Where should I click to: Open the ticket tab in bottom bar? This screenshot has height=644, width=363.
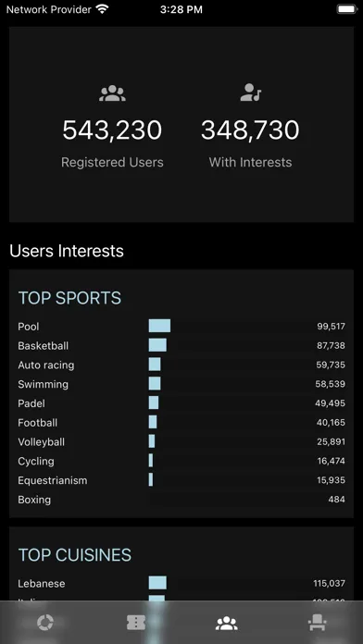136,623
